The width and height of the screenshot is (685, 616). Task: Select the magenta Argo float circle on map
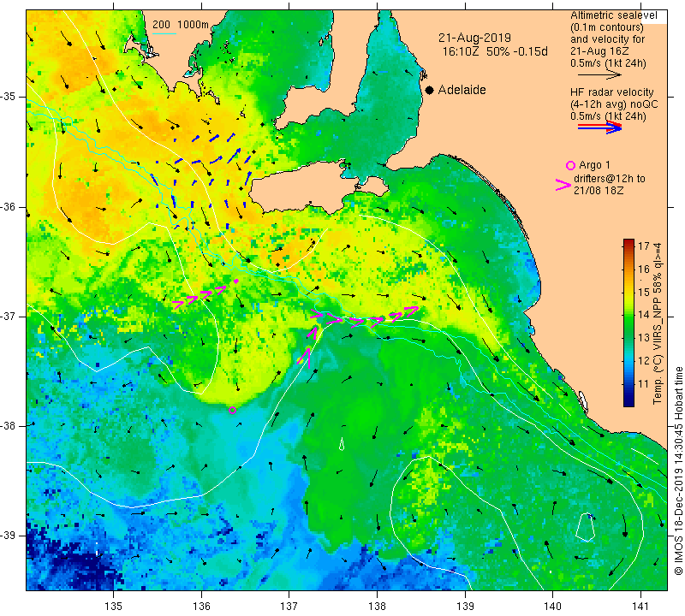click(x=232, y=410)
